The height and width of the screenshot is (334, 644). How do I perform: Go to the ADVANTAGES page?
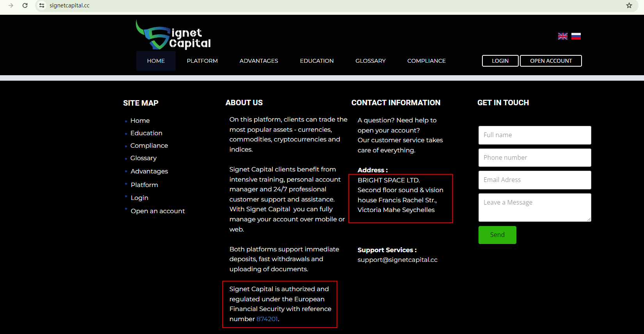(x=259, y=61)
